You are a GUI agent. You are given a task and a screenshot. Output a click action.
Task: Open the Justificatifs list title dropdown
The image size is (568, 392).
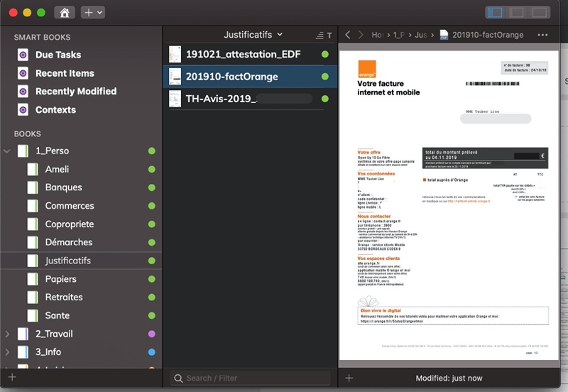[x=253, y=35]
